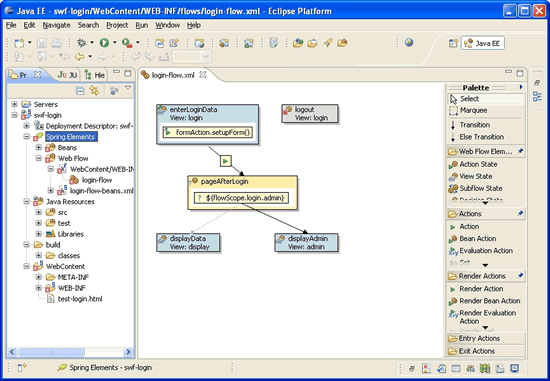Open the Window menu
This screenshot has width=550, height=381.
167,25
